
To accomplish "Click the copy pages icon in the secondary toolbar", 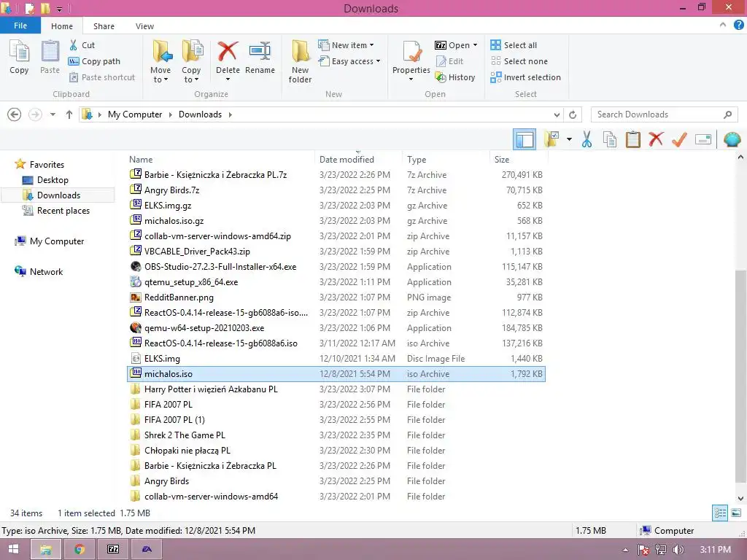I will point(610,139).
